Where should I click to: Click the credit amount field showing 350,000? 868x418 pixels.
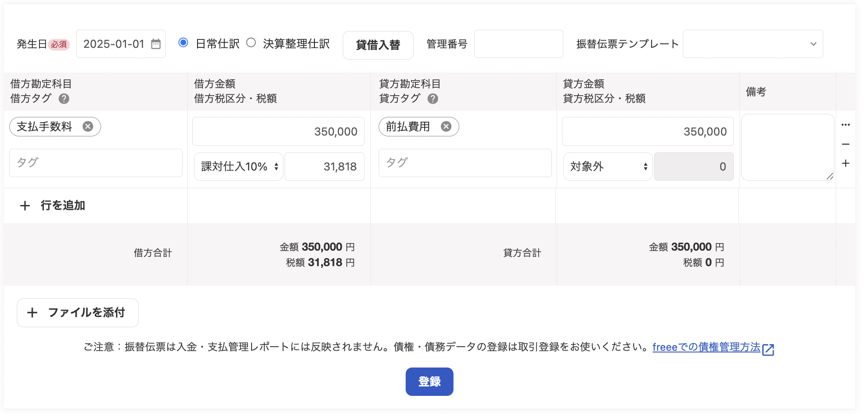(647, 132)
